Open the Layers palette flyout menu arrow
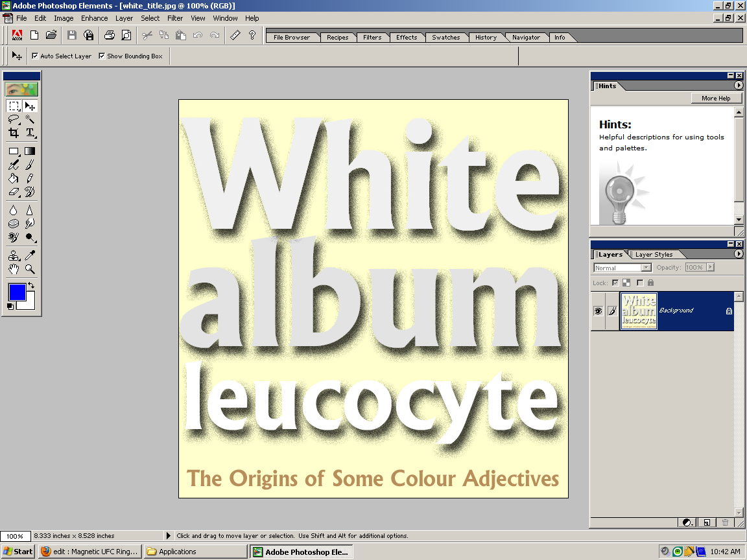747x560 pixels. (x=739, y=254)
